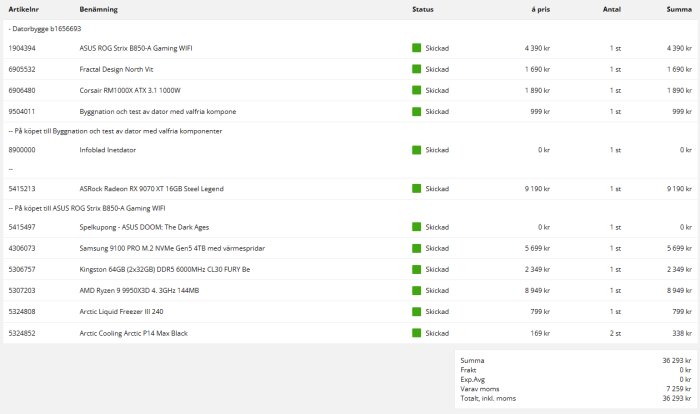
Task: Click the Exp.Avg label in totals box
Action: (472, 380)
